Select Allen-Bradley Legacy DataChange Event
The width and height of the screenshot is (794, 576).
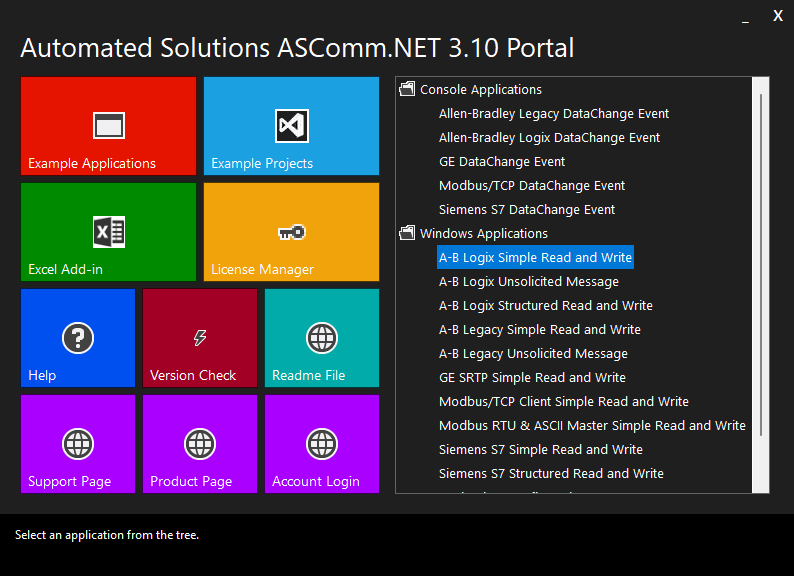[x=553, y=113]
